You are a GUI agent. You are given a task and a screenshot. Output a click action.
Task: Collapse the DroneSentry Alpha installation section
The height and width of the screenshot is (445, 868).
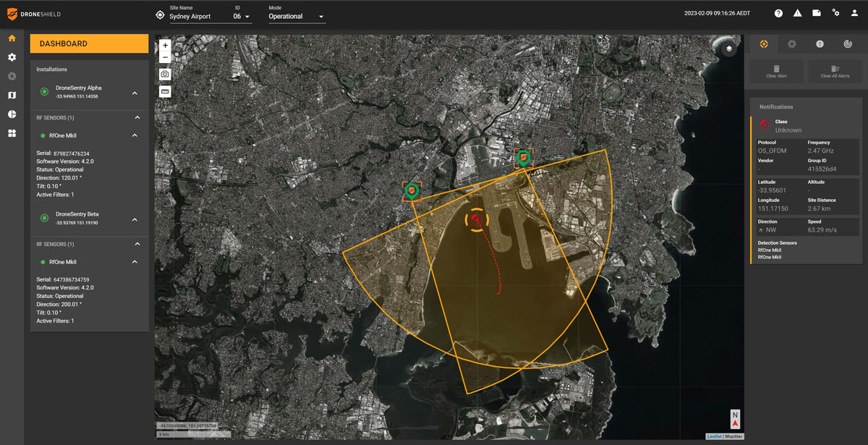pyautogui.click(x=135, y=93)
